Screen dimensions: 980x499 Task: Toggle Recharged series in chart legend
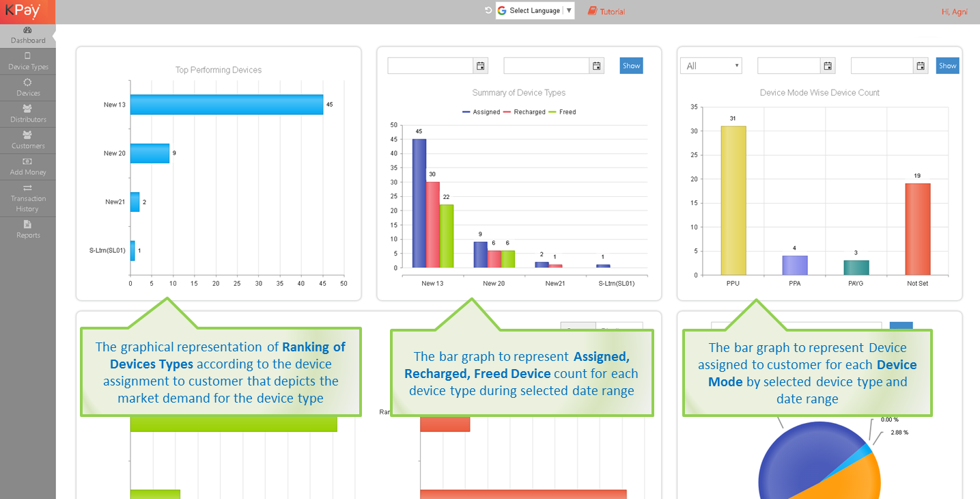tap(524, 112)
